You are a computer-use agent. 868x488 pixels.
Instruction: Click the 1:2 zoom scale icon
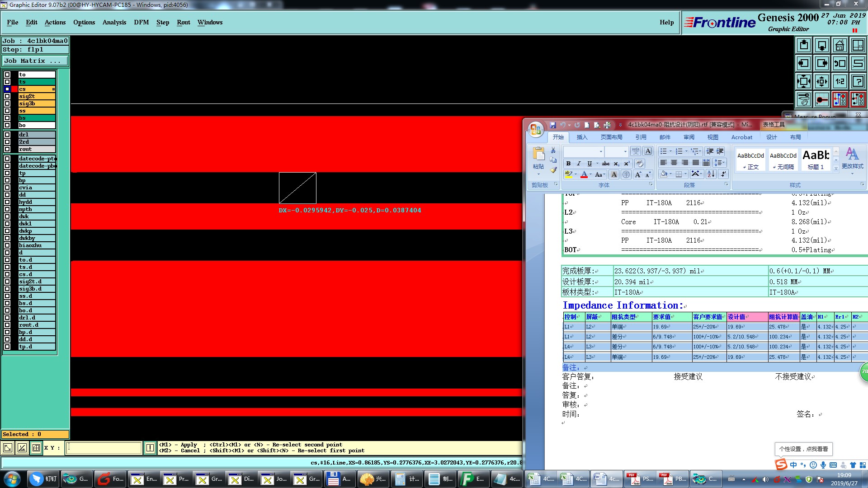pos(840,81)
